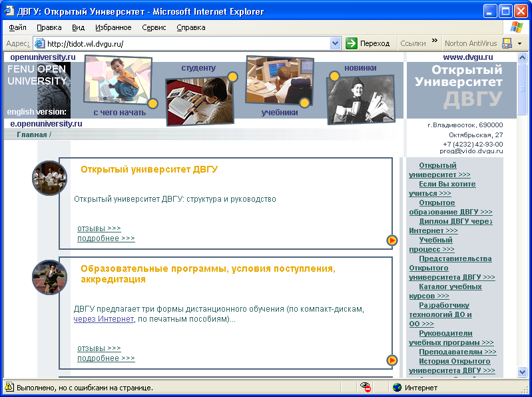Click the Главная breadcrumb link
Viewport: 532px width, 397px height.
[32, 135]
